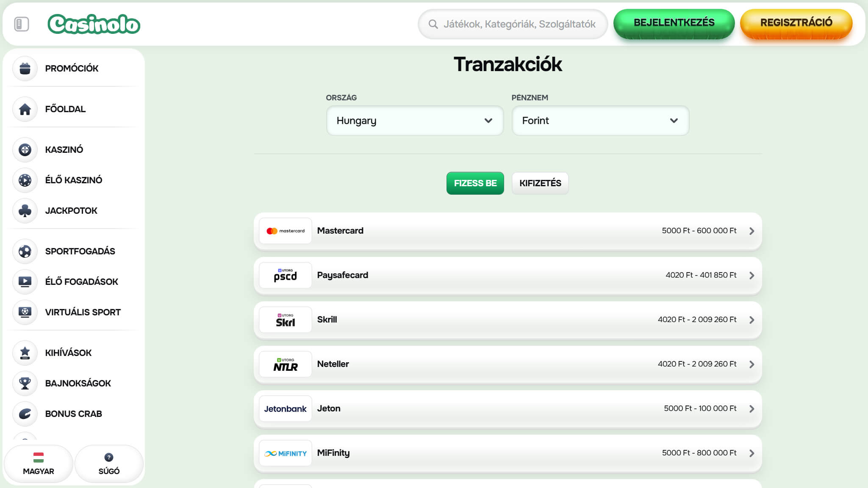Expand the Neteller row chevron

pyautogui.click(x=752, y=364)
